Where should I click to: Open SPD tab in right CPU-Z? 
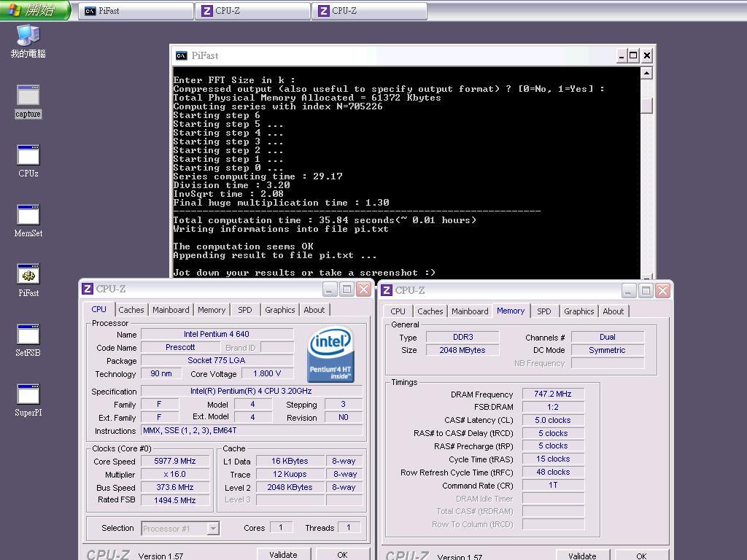pos(544,311)
